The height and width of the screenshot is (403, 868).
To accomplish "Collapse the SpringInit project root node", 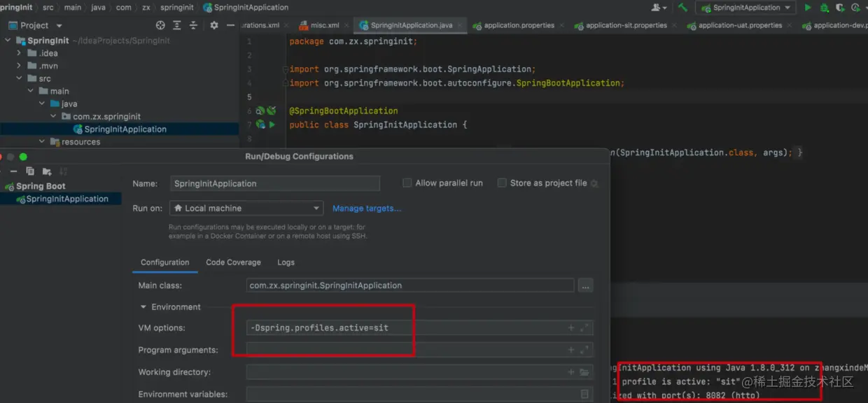I will click(8, 41).
